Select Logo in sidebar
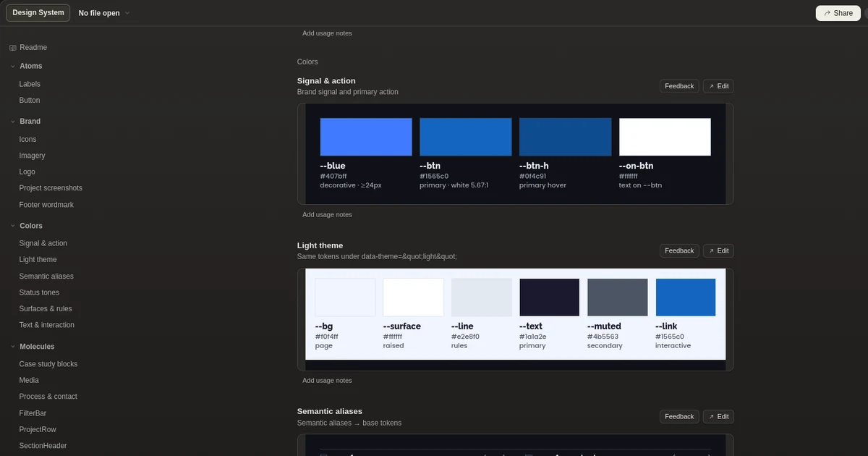Viewport: 868px width, 456px height. 27,172
